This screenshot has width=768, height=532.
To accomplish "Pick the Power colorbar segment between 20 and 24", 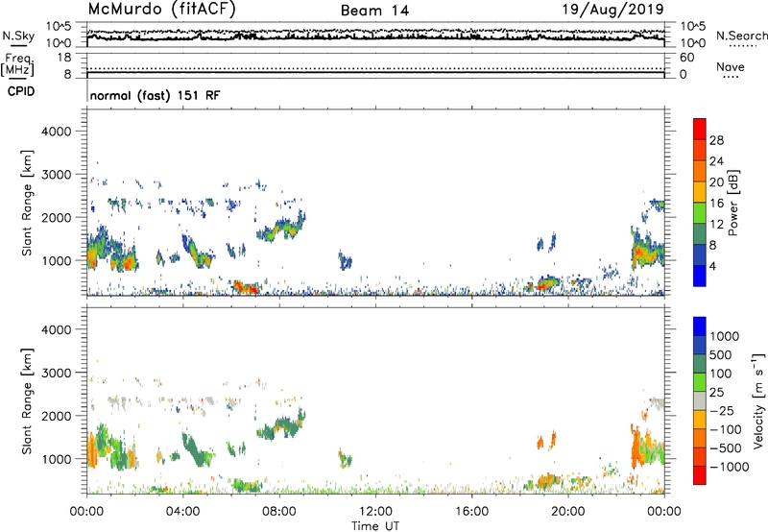I will (x=700, y=171).
